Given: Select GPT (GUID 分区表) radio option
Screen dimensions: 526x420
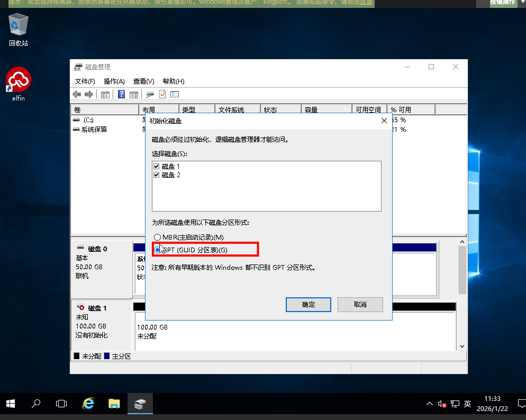Looking at the screenshot, I should 157,250.
